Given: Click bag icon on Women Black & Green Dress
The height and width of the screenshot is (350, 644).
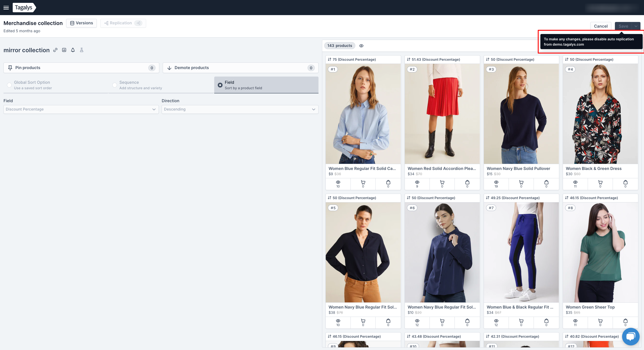Looking at the screenshot, I should pos(626,182).
